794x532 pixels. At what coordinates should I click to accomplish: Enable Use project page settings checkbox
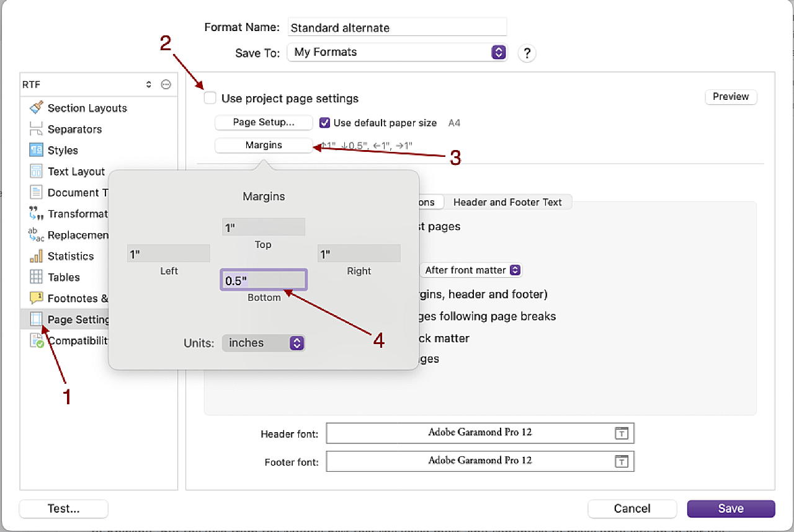210,98
